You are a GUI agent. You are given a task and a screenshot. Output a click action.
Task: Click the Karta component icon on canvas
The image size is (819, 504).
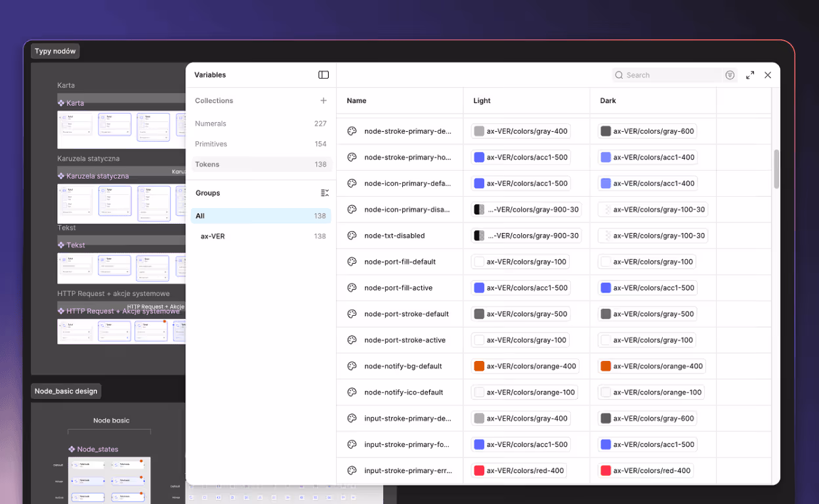[x=61, y=103]
